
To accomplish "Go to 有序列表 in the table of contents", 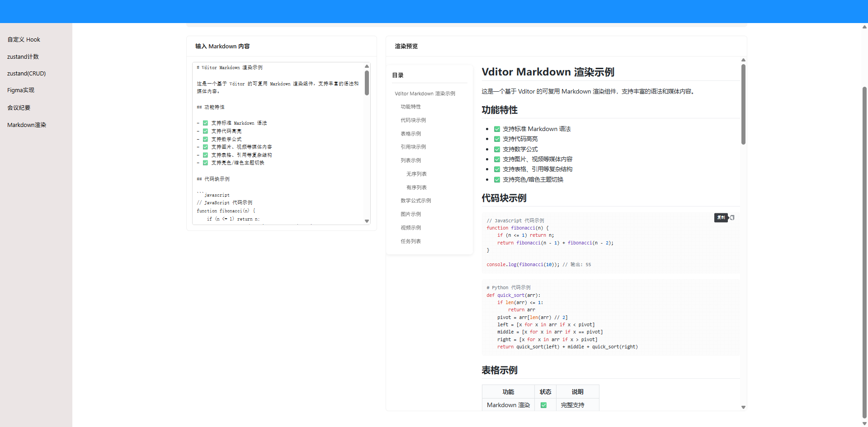I will coord(416,188).
